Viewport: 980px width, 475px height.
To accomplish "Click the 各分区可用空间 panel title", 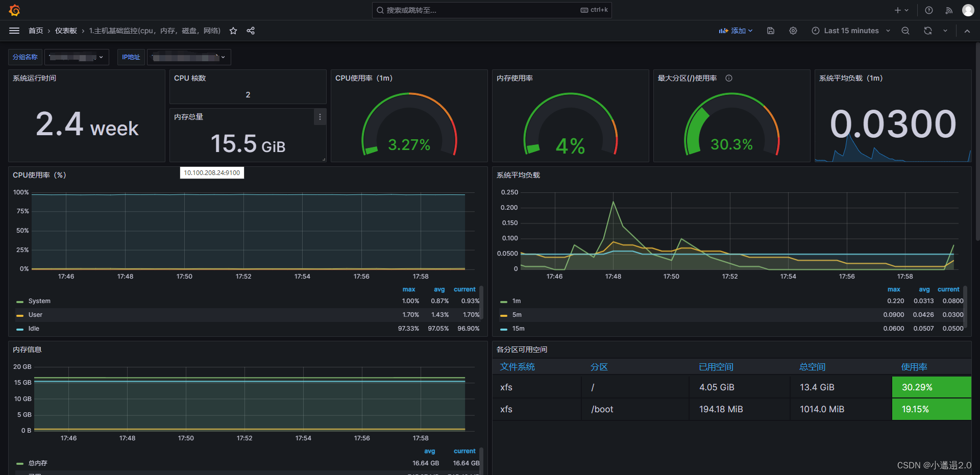I will click(x=522, y=349).
